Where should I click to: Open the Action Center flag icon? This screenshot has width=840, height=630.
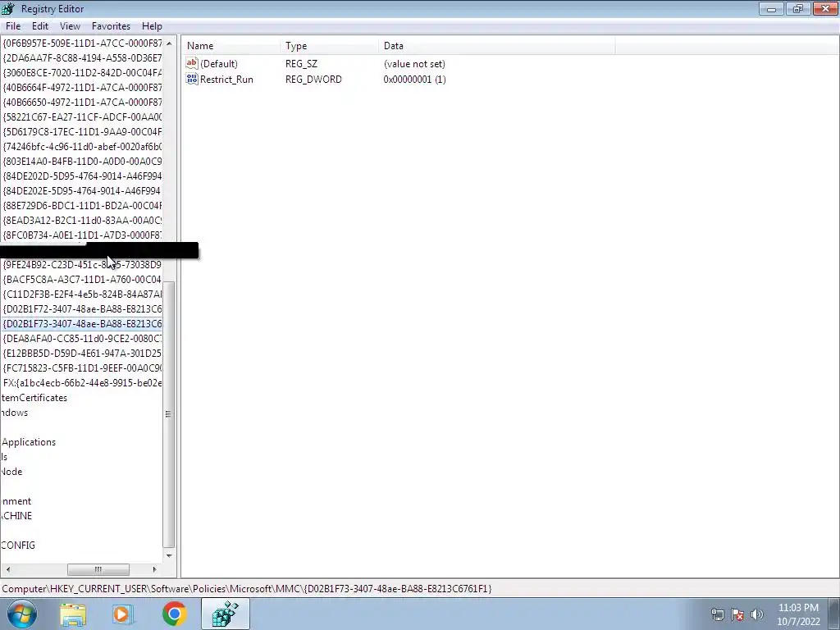(x=737, y=614)
